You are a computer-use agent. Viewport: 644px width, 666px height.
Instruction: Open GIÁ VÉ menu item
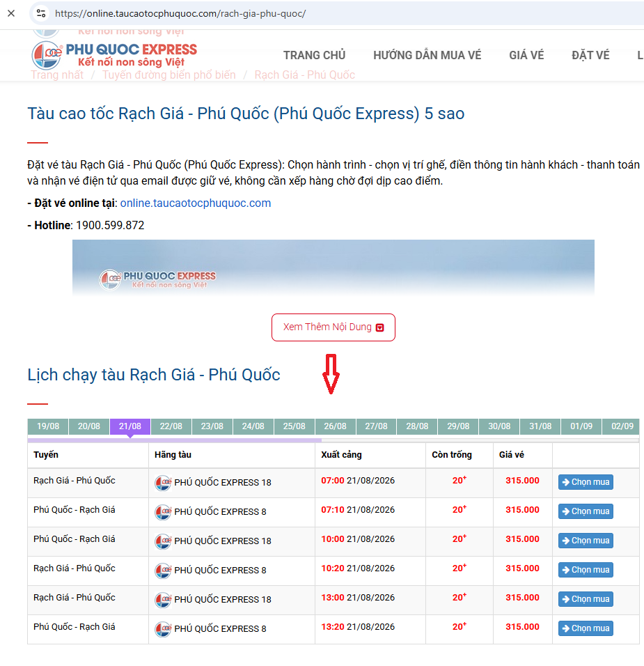pos(526,55)
